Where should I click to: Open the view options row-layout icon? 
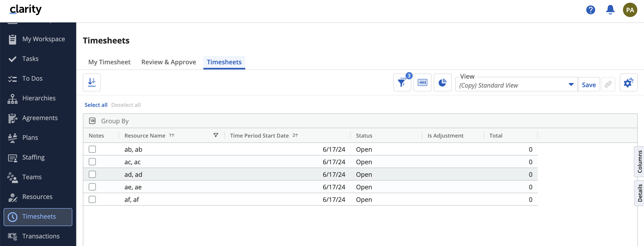coord(422,83)
